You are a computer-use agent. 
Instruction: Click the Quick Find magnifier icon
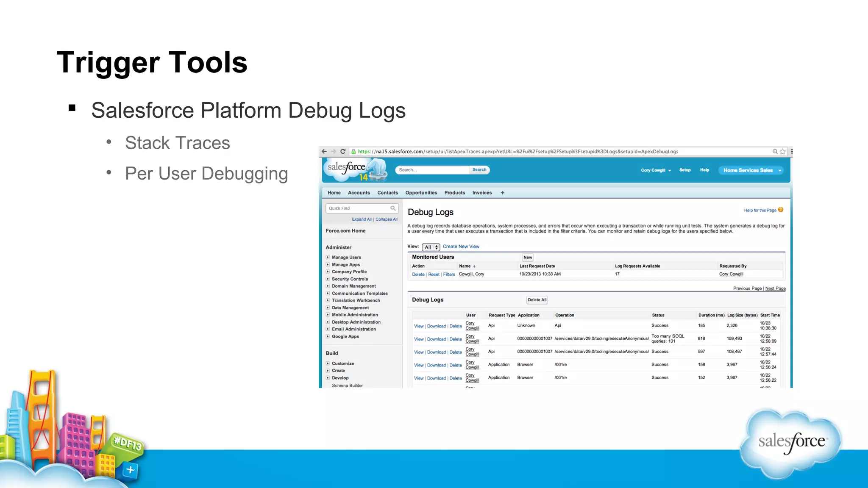(x=393, y=208)
